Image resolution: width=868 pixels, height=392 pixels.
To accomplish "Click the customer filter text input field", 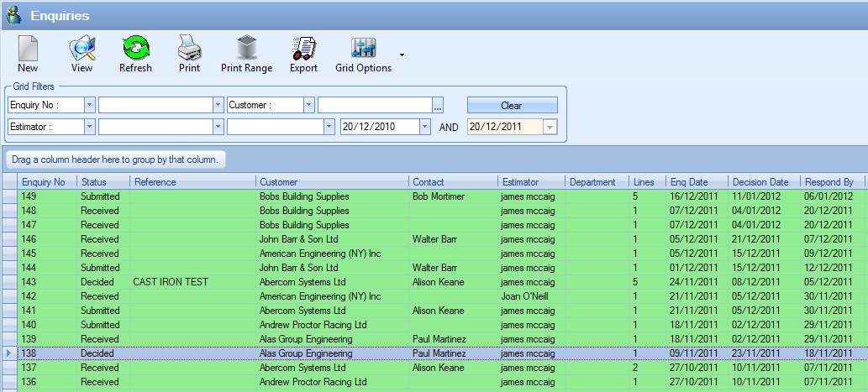I will [x=374, y=105].
